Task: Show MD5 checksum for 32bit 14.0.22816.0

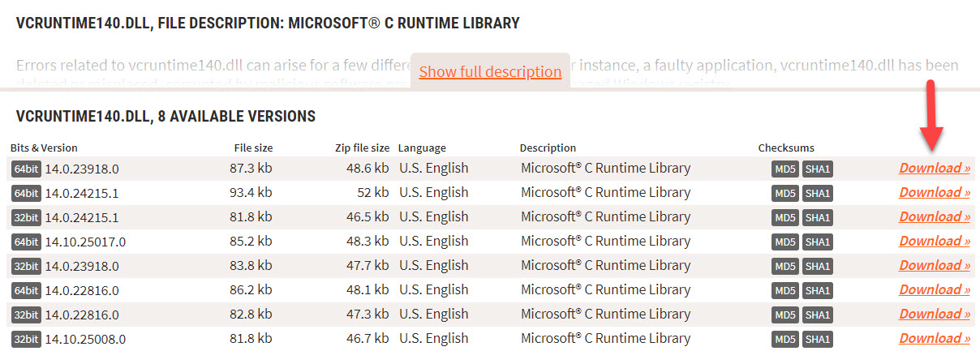Action: [785, 315]
